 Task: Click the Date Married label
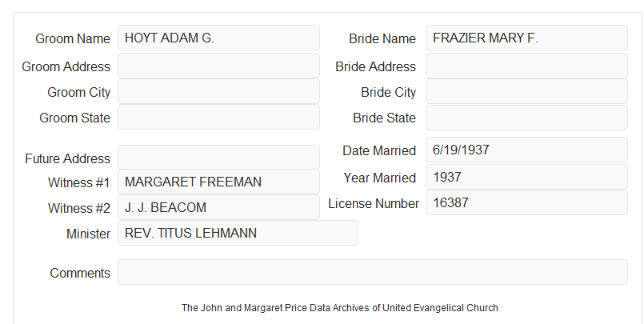[x=379, y=150]
